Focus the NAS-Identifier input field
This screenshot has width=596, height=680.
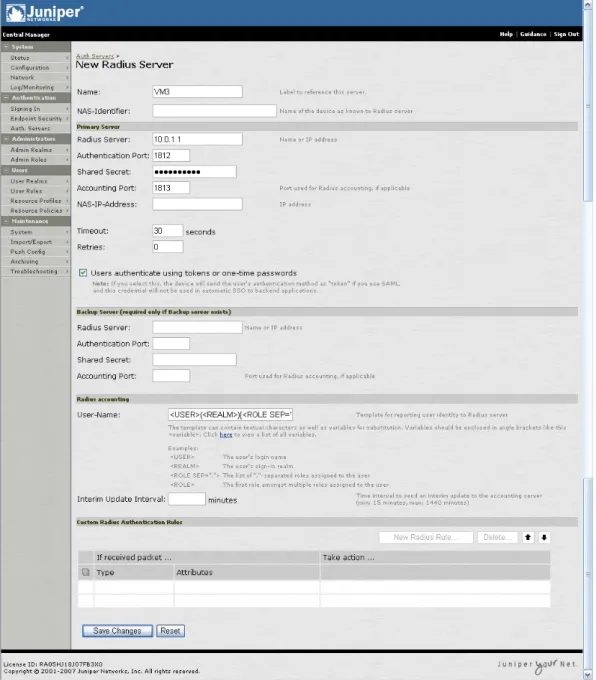pyautogui.click(x=214, y=111)
